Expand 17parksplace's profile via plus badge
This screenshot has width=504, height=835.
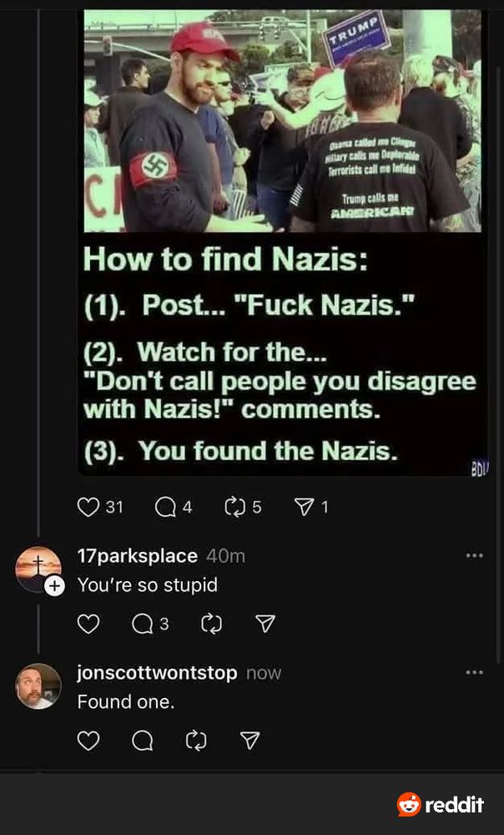click(57, 586)
